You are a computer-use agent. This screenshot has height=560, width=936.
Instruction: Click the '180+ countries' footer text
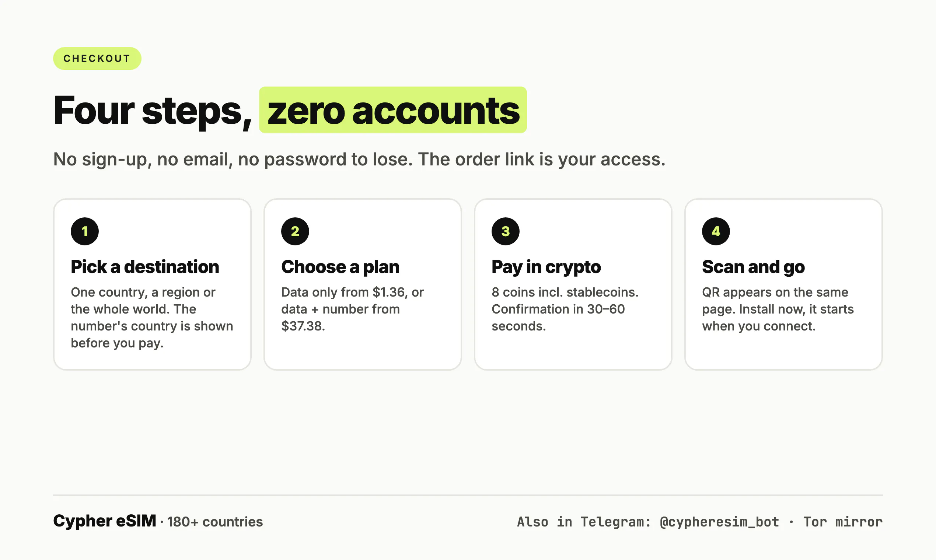(x=215, y=522)
